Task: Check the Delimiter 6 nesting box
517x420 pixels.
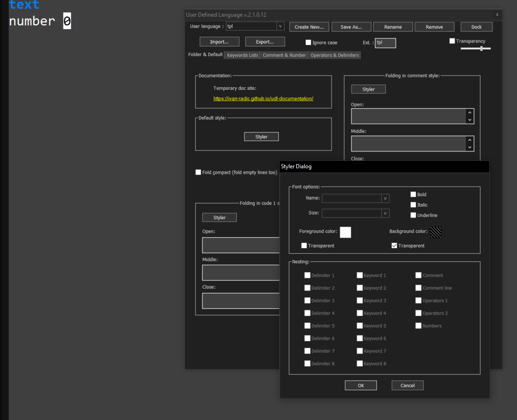Action: [x=307, y=338]
